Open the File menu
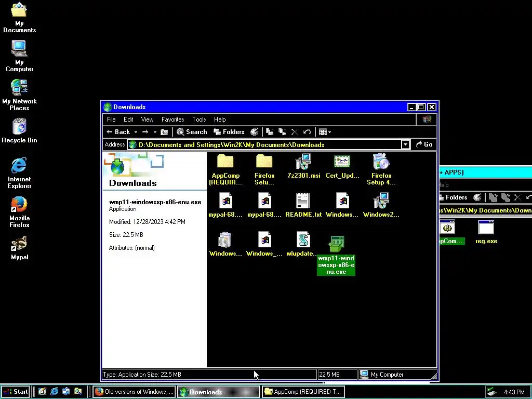Screen dimensions: 532x399 pos(111,119)
